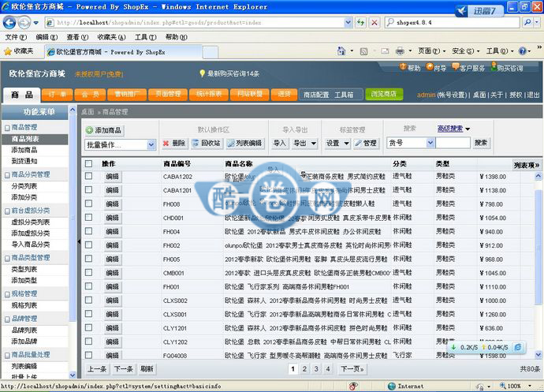Click the browser zoom level 100% control
Screen dimensions: 544x392
tap(514, 386)
